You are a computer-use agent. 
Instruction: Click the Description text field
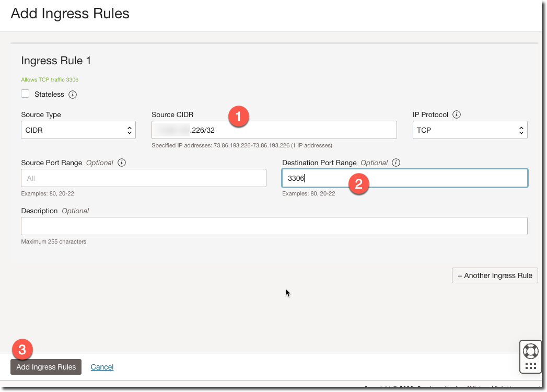pyautogui.click(x=274, y=226)
